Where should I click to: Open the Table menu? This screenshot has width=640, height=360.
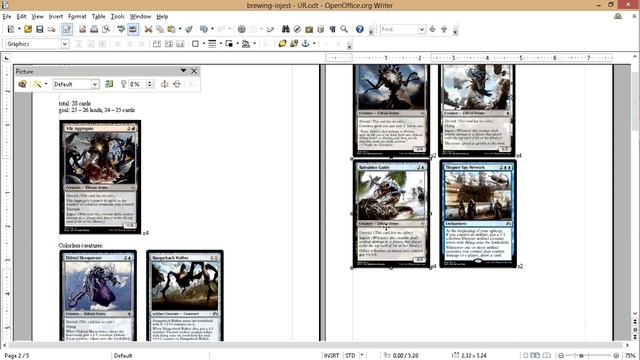coord(98,16)
